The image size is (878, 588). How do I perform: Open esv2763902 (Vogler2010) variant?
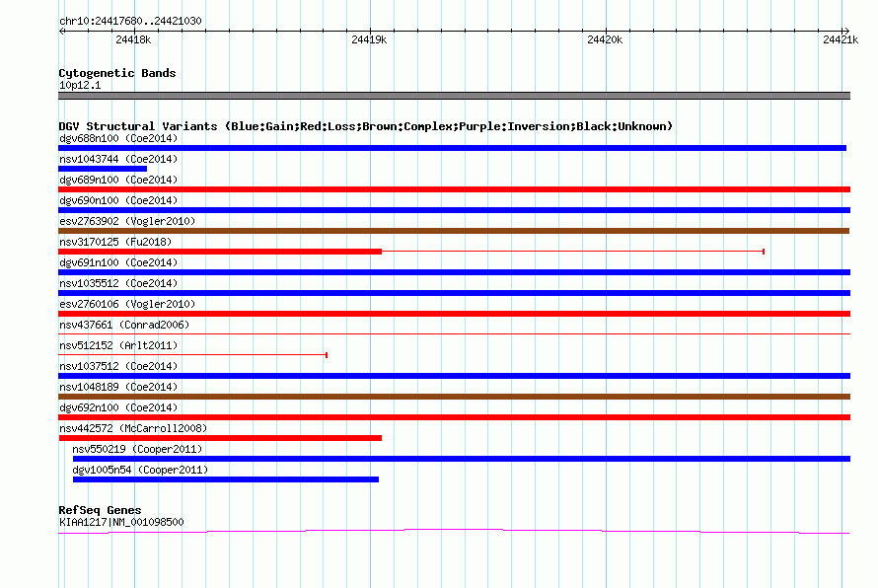point(127,221)
